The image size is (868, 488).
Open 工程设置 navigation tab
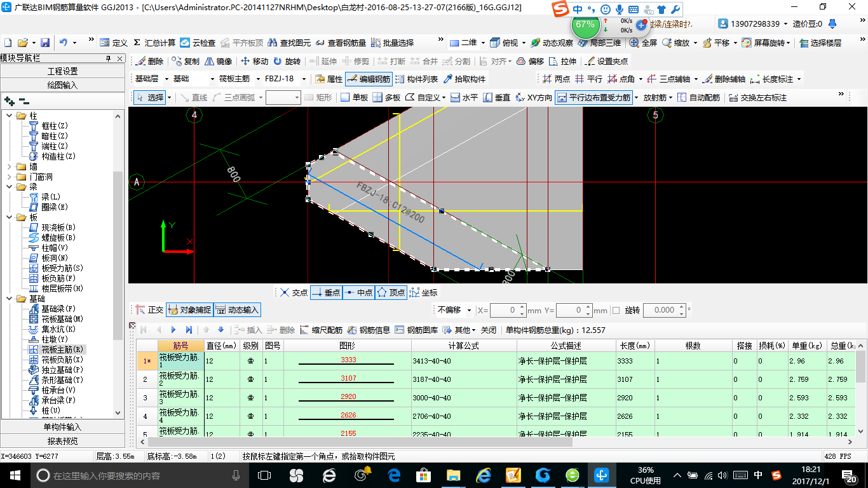pyautogui.click(x=63, y=71)
